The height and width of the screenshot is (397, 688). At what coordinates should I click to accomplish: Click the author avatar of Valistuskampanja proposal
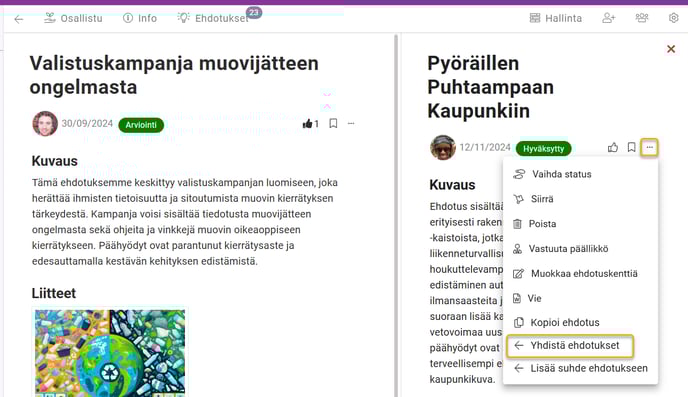[x=45, y=124]
